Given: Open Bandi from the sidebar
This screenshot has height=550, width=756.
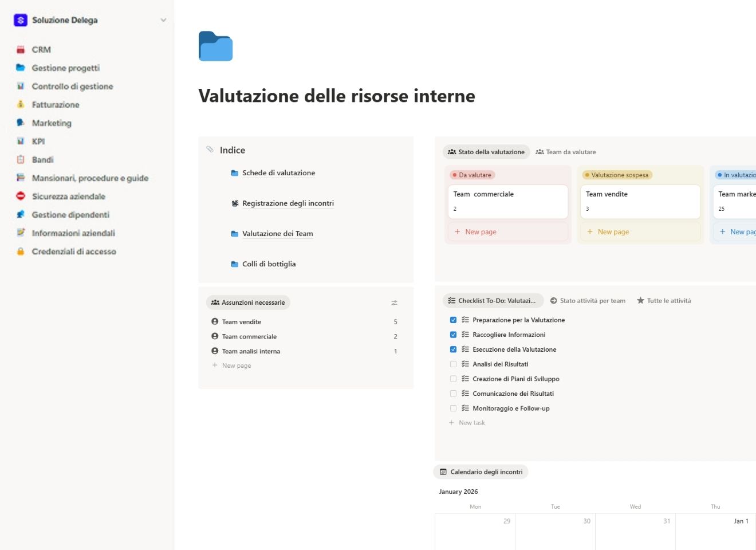Looking at the screenshot, I should pyautogui.click(x=42, y=159).
